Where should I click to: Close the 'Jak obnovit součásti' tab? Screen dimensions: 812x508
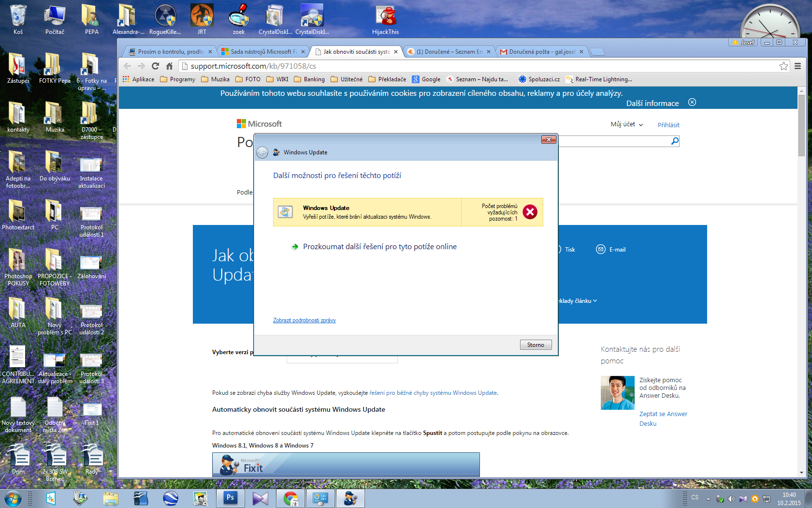point(396,52)
